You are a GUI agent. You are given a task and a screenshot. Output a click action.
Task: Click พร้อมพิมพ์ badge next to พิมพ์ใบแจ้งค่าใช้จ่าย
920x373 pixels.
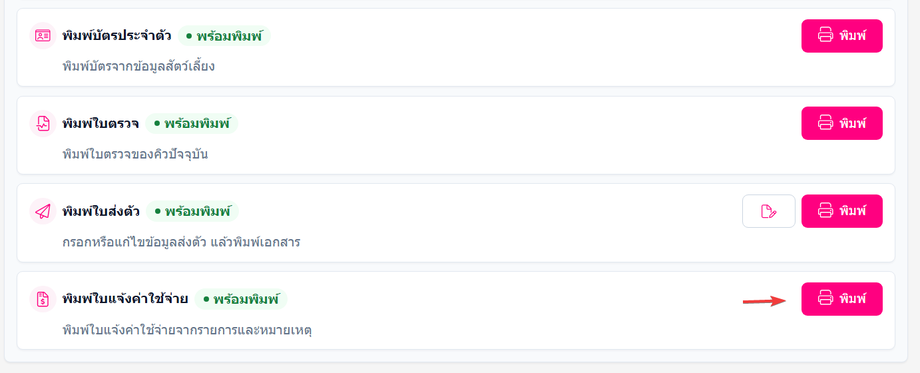pos(241,299)
